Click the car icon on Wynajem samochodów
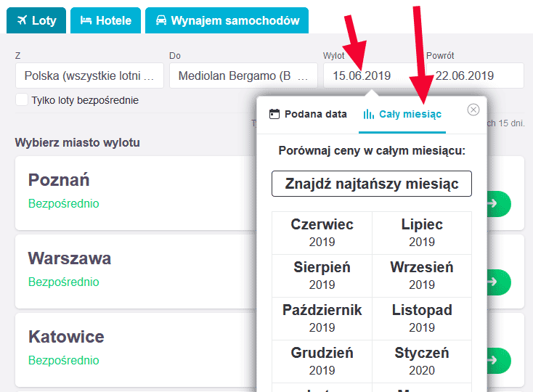Viewport: 533px width, 392px height. [161, 20]
